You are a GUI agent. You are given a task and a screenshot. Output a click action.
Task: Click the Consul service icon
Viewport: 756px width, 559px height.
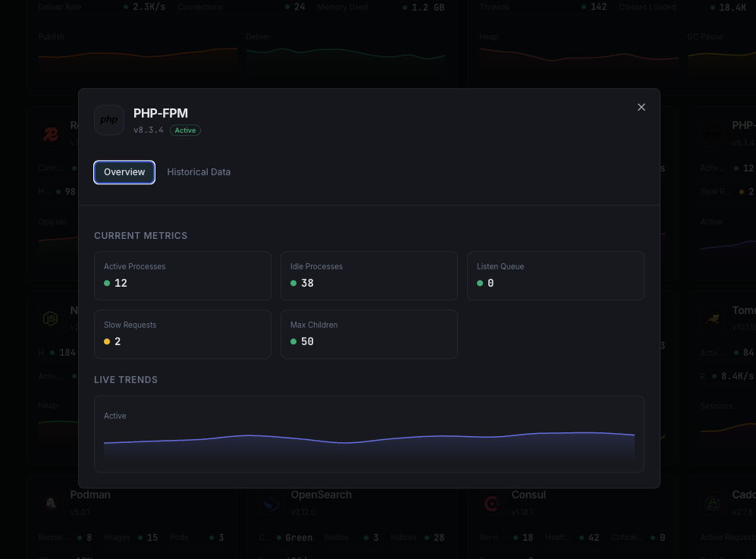[491, 503]
